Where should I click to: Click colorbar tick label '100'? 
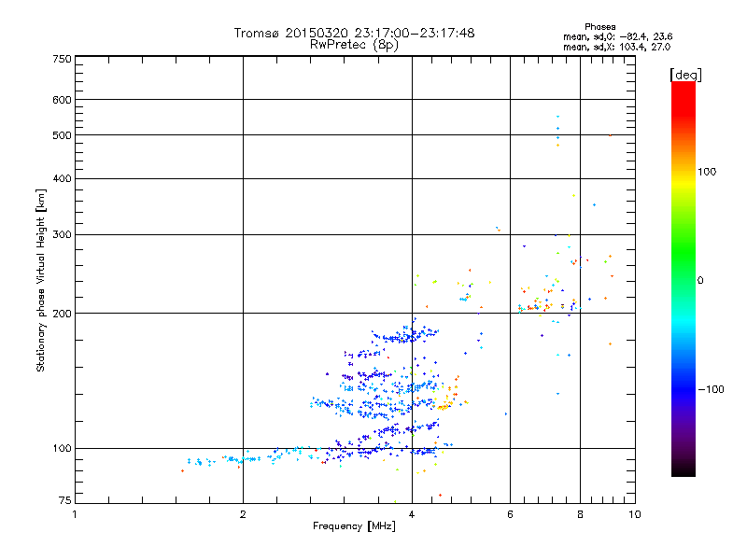[707, 172]
